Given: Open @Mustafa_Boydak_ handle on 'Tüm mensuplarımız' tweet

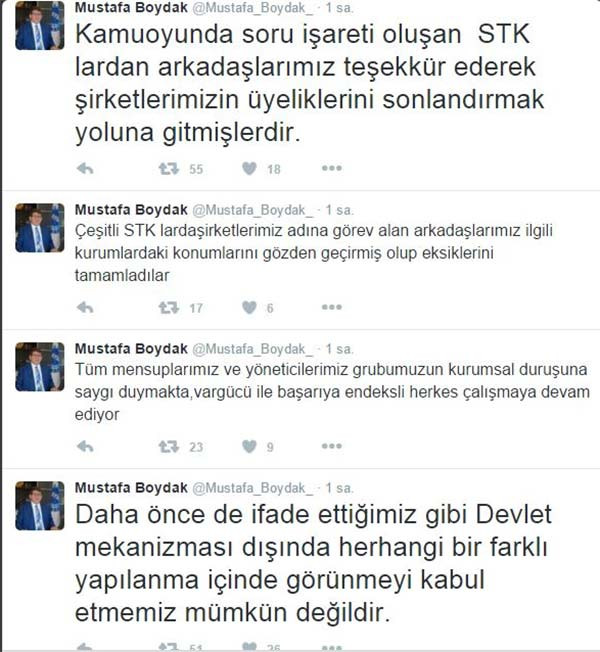Looking at the screenshot, I should [252, 349].
